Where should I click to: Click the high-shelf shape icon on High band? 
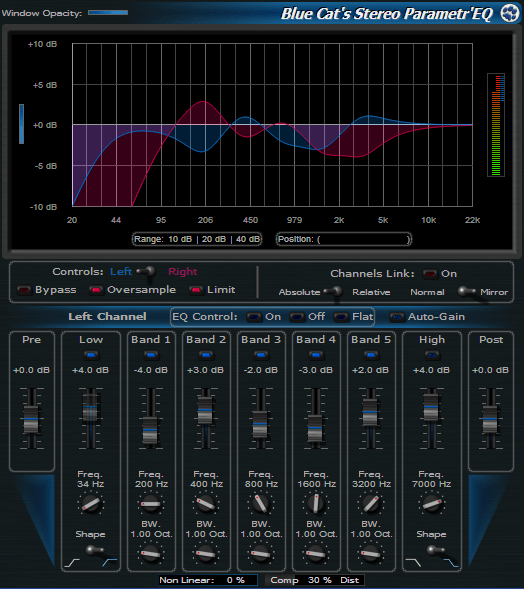pos(413,563)
